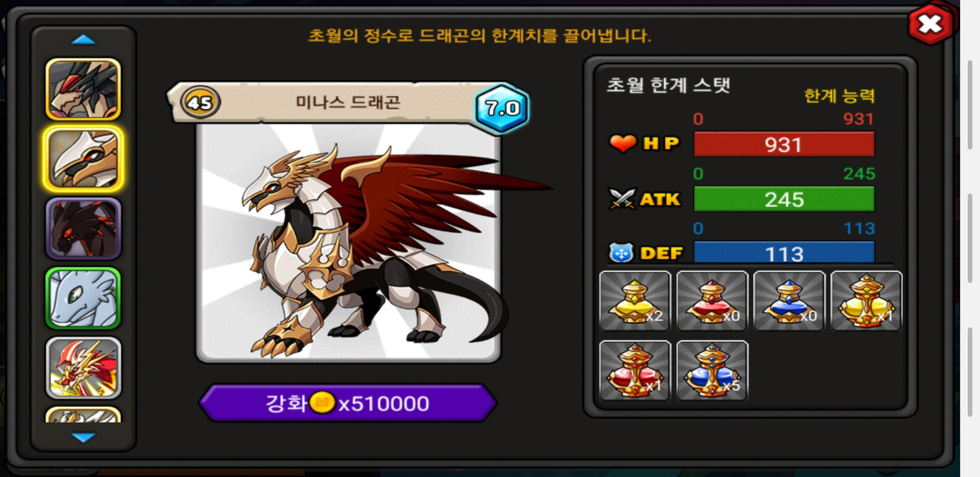Click the red HP bar showing 931

(x=784, y=144)
